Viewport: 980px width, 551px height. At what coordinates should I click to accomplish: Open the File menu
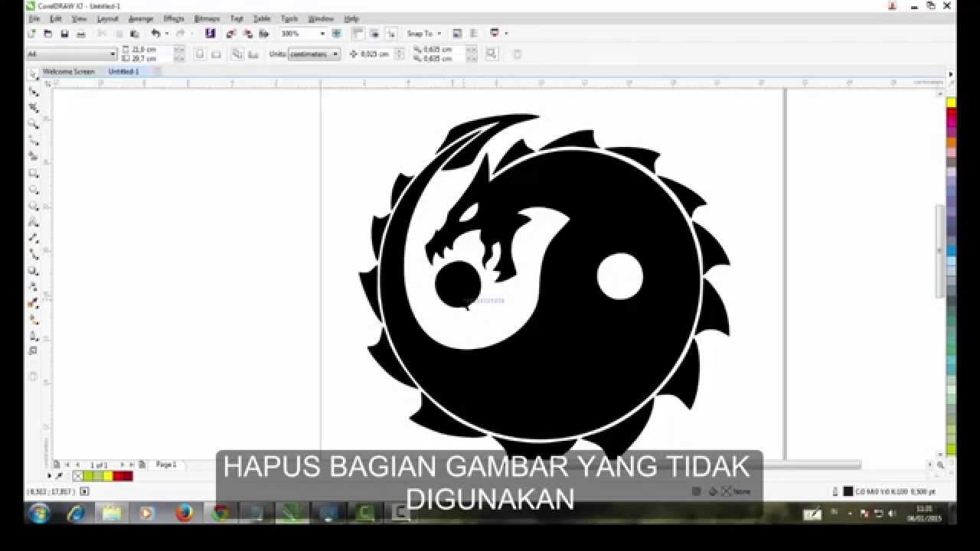coord(34,18)
